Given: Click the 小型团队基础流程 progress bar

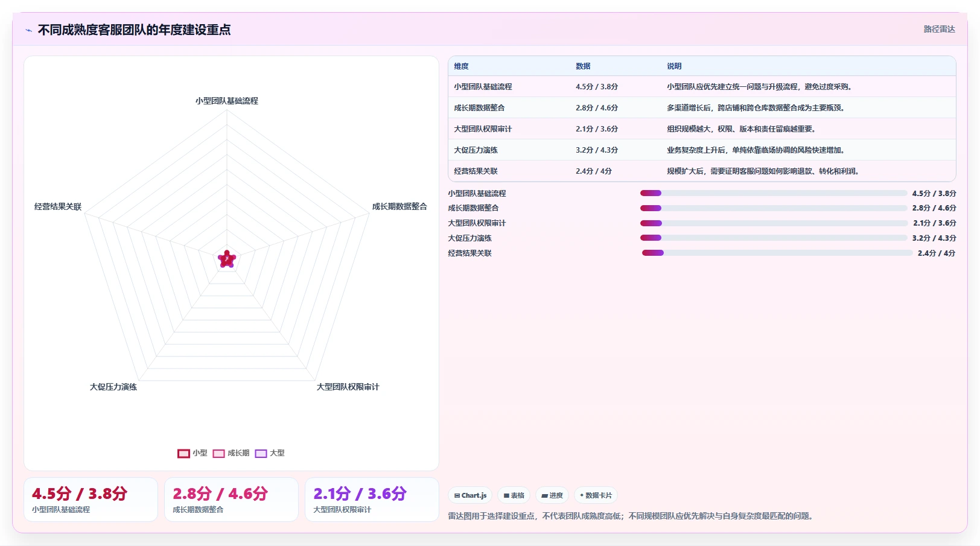Looking at the screenshot, I should [774, 193].
